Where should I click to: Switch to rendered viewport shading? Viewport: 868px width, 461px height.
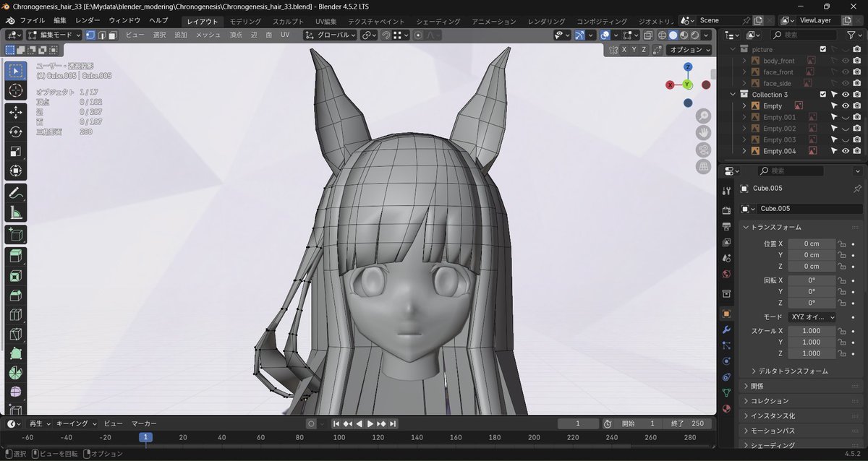coord(694,35)
